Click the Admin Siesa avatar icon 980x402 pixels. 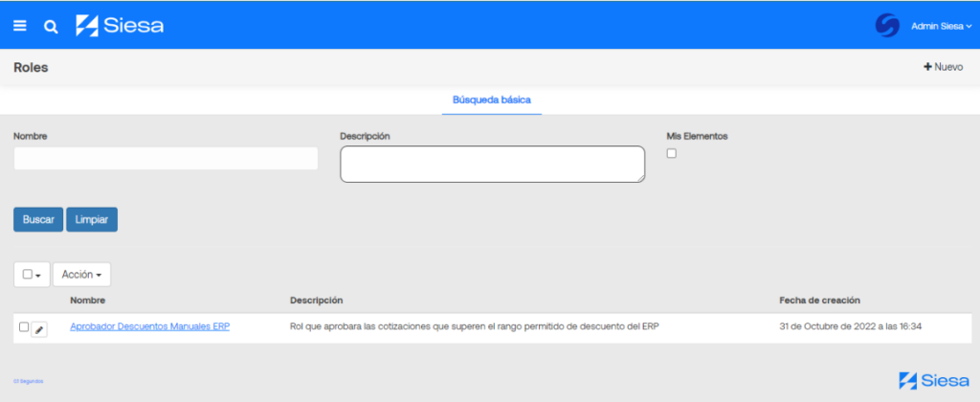[x=887, y=26]
